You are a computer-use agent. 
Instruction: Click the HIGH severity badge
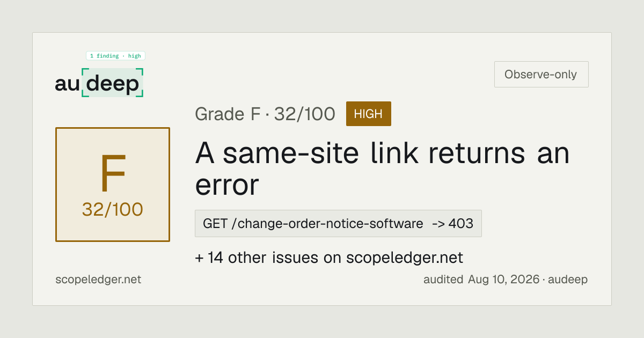point(369,114)
